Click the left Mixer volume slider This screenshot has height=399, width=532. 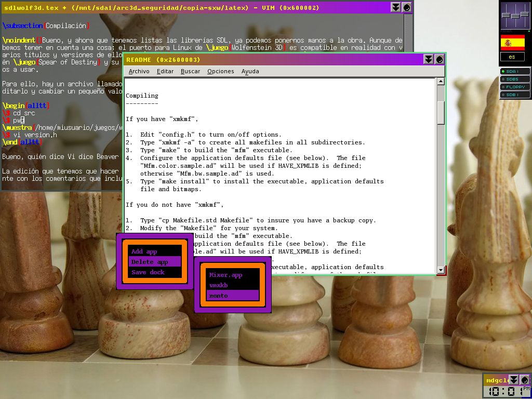(506, 15)
